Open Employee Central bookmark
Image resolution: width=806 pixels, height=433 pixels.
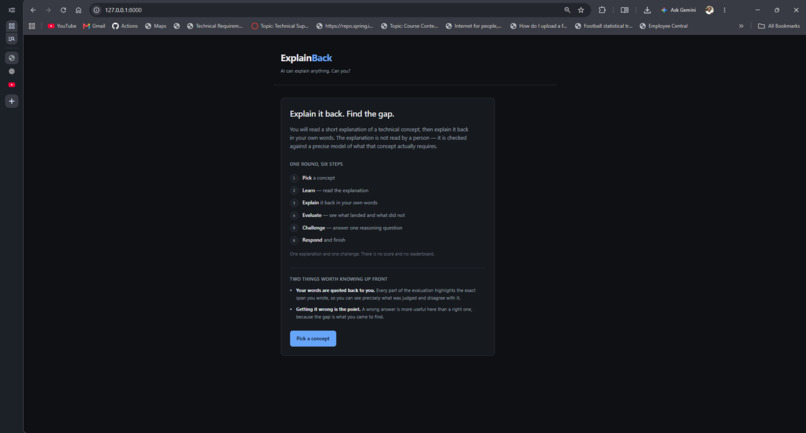click(x=664, y=26)
